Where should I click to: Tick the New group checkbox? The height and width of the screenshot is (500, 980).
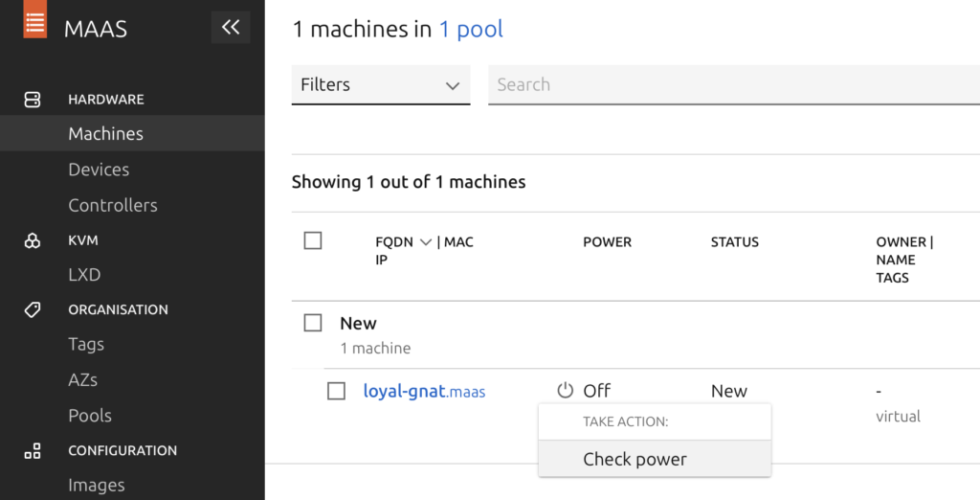click(313, 323)
